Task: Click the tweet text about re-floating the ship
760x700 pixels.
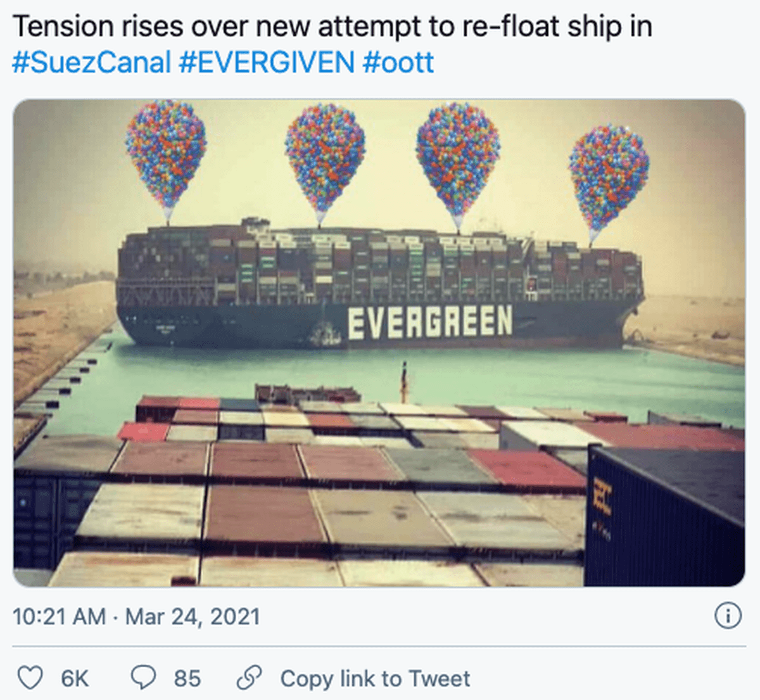Action: [332, 27]
